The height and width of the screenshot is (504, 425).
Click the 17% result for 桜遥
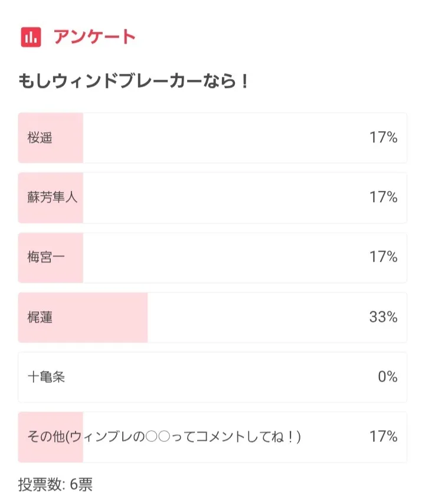(383, 138)
